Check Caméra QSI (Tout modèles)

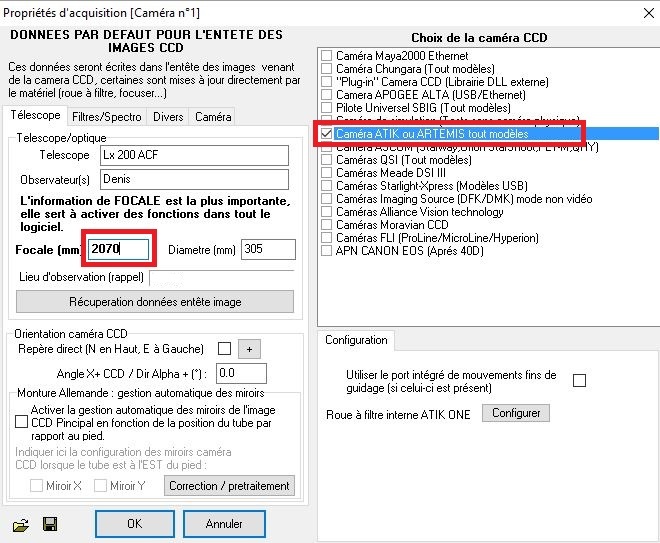pos(327,160)
